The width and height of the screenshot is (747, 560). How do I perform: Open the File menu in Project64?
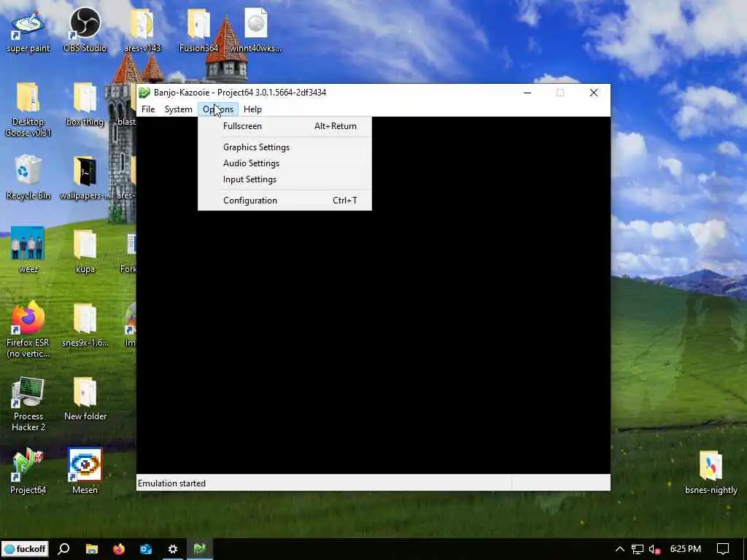[147, 109]
